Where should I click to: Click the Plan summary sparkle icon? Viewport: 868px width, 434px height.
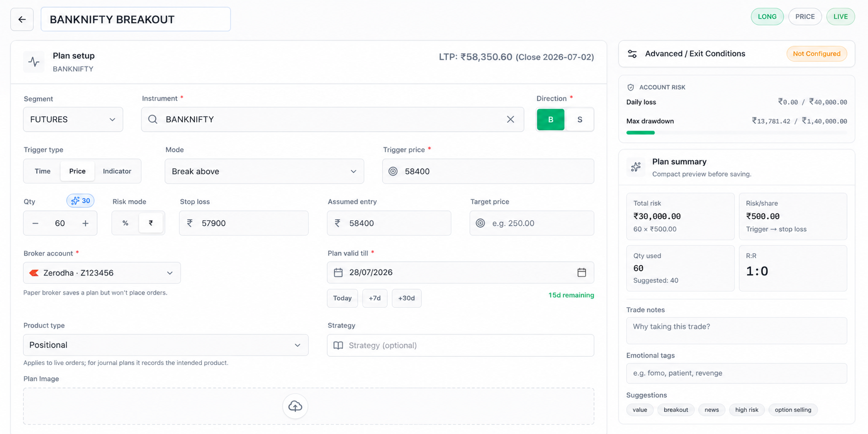[636, 167]
